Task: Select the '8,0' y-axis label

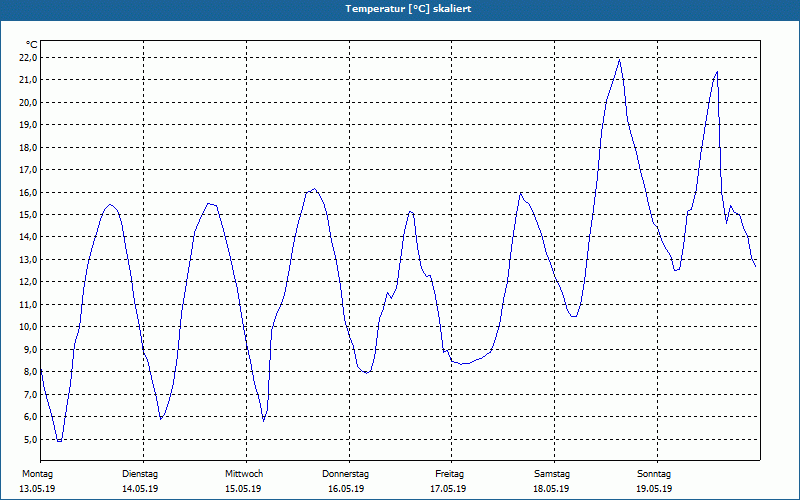Action: (x=30, y=371)
